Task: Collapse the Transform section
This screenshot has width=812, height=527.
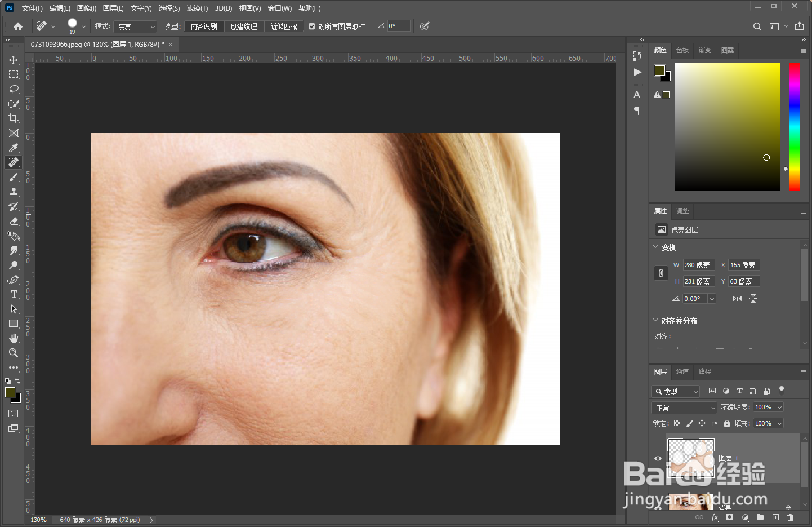Action: (655, 247)
